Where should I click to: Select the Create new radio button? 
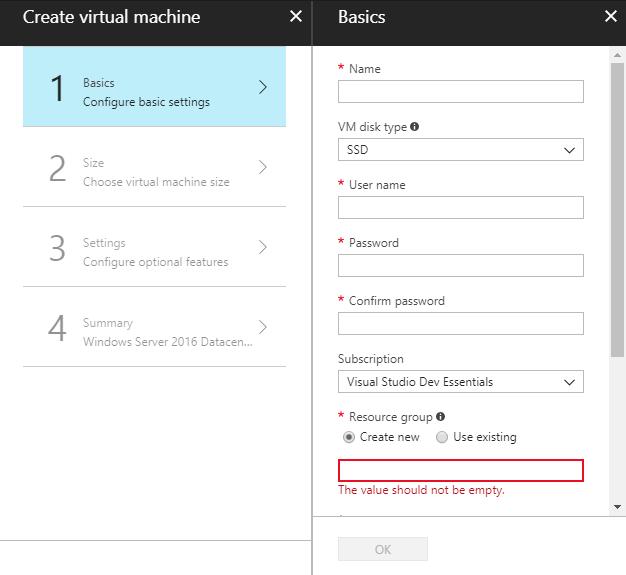tap(348, 437)
